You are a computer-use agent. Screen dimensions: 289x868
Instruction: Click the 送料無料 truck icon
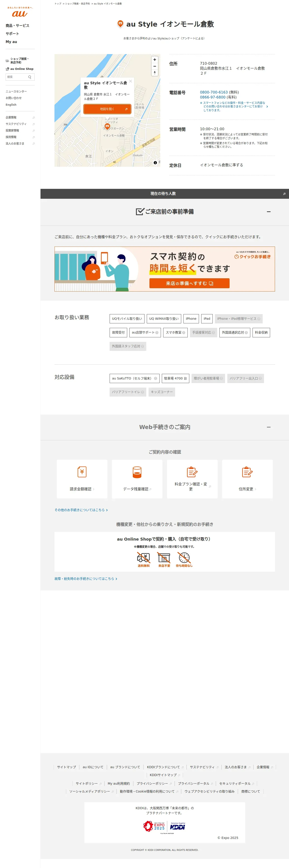(x=144, y=558)
